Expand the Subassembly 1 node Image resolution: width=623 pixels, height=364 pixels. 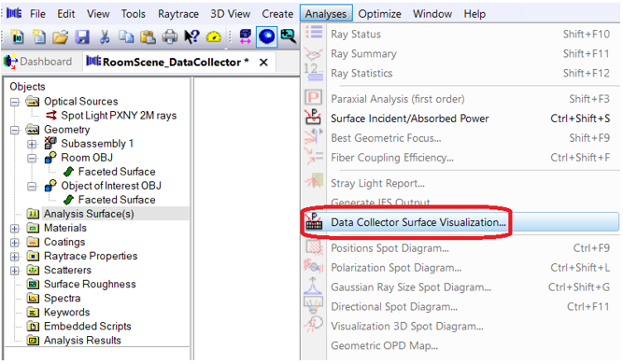(32, 144)
